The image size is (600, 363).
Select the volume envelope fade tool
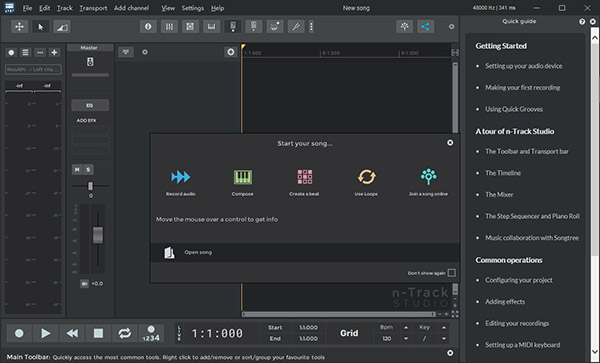coord(62,26)
